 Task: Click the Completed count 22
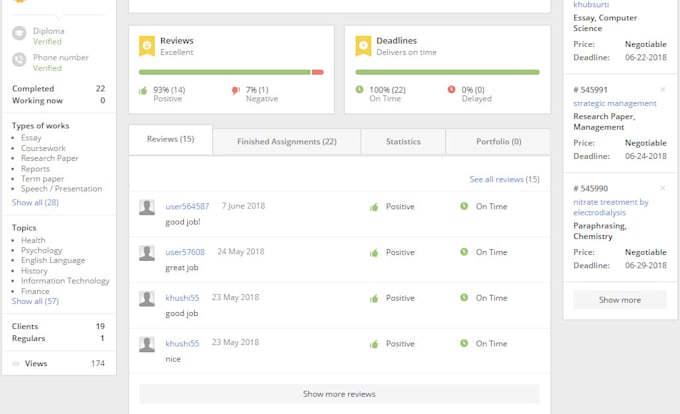pyautogui.click(x=100, y=88)
